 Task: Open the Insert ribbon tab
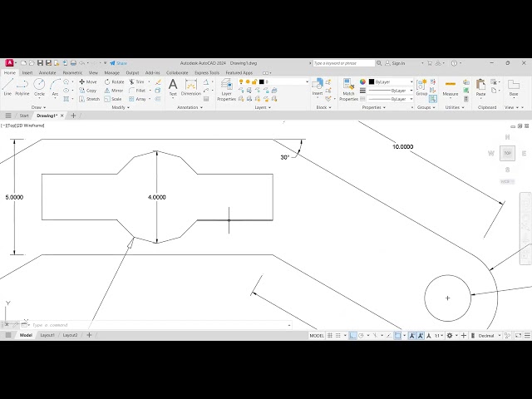[27, 73]
